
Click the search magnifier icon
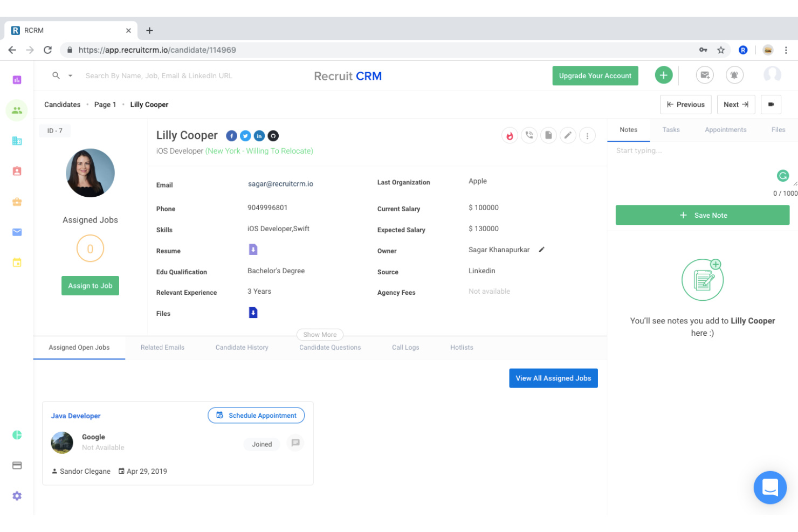56,75
